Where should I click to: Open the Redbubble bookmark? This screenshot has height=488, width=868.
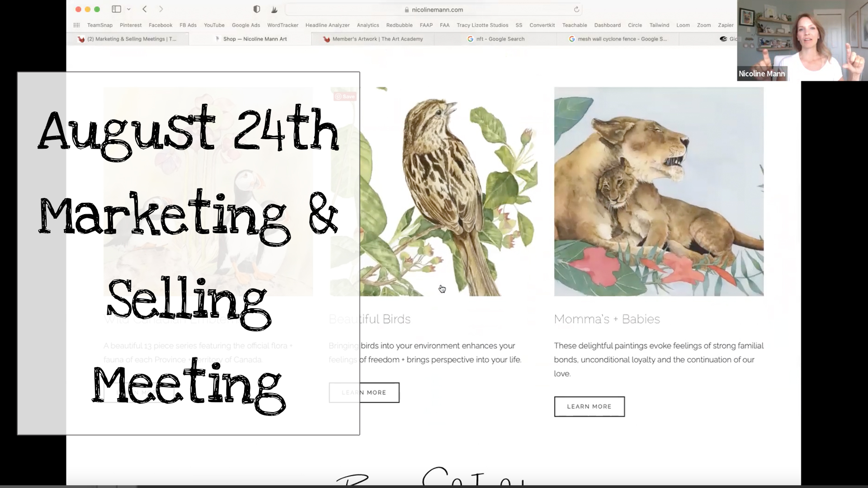coord(399,25)
